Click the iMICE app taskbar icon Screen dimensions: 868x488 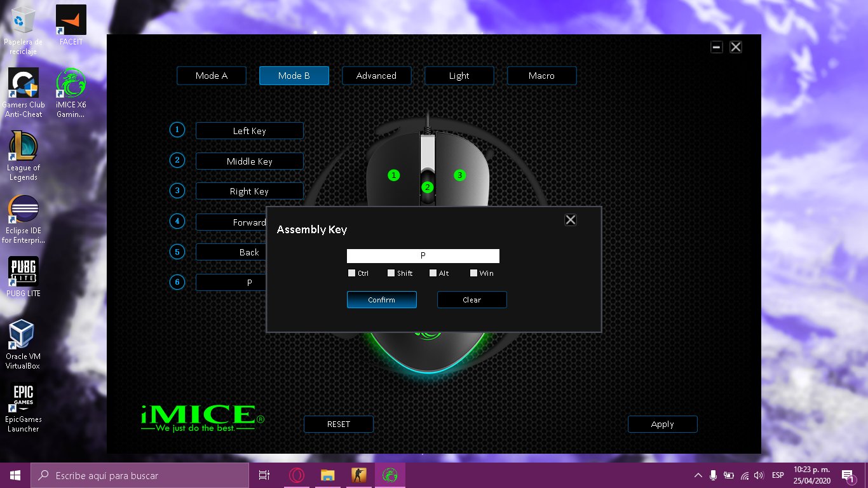click(390, 475)
